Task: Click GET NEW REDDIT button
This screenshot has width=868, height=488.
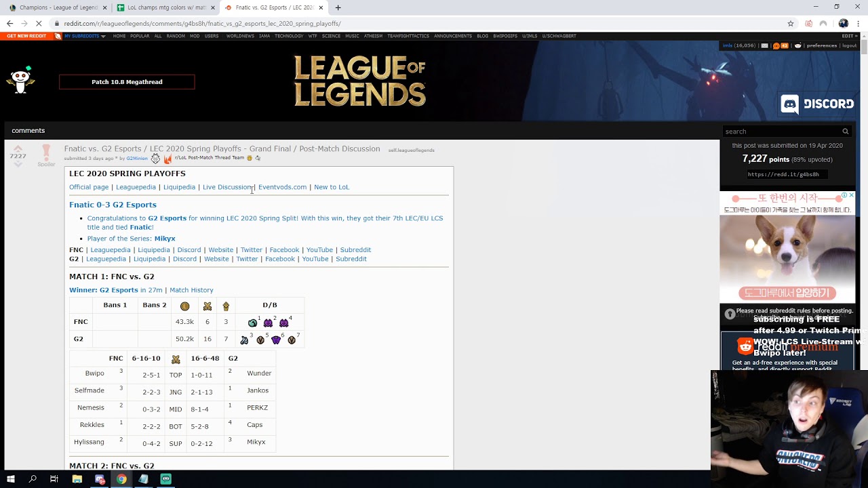Action: point(28,36)
